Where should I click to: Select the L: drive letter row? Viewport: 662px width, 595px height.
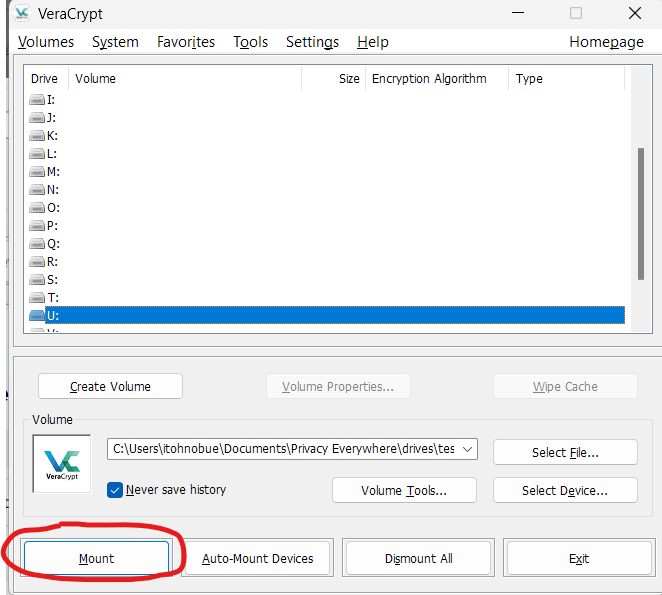(327, 154)
